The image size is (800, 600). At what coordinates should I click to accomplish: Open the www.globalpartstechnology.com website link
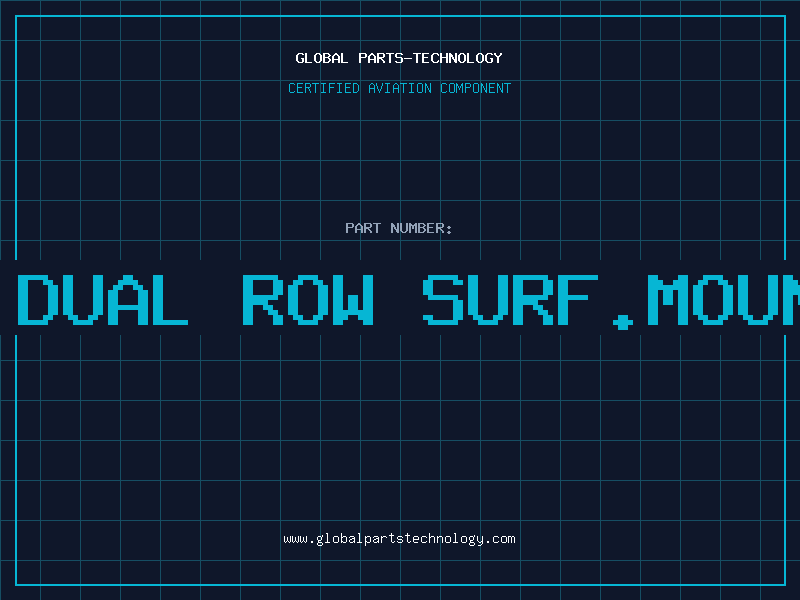tap(399, 539)
